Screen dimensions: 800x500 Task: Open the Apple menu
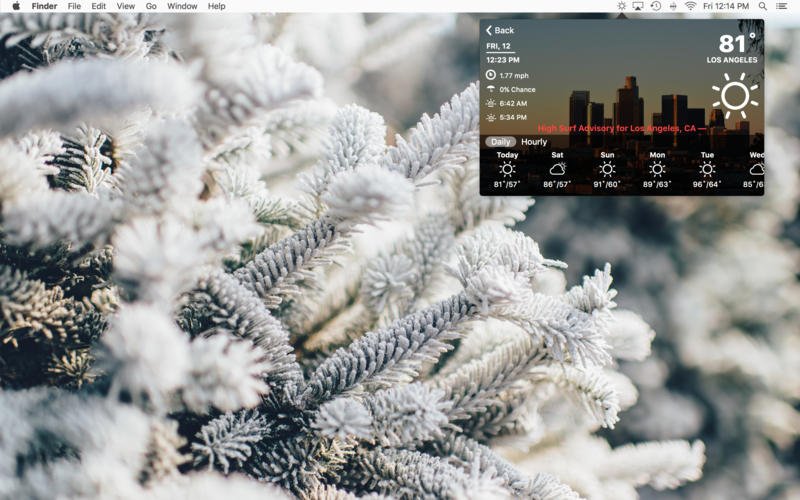16,6
